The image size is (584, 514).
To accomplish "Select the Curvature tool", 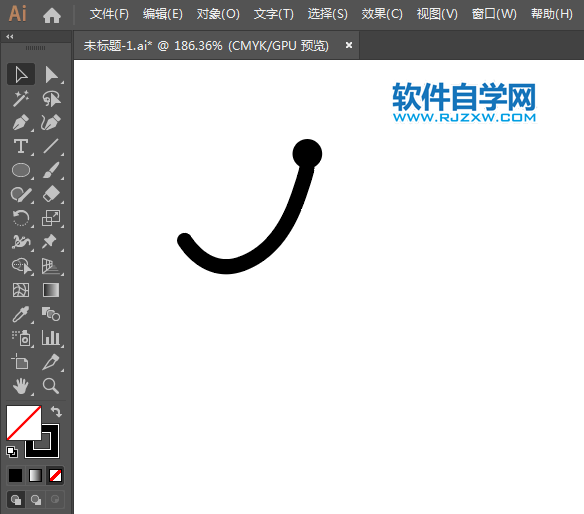I will pyautogui.click(x=51, y=122).
